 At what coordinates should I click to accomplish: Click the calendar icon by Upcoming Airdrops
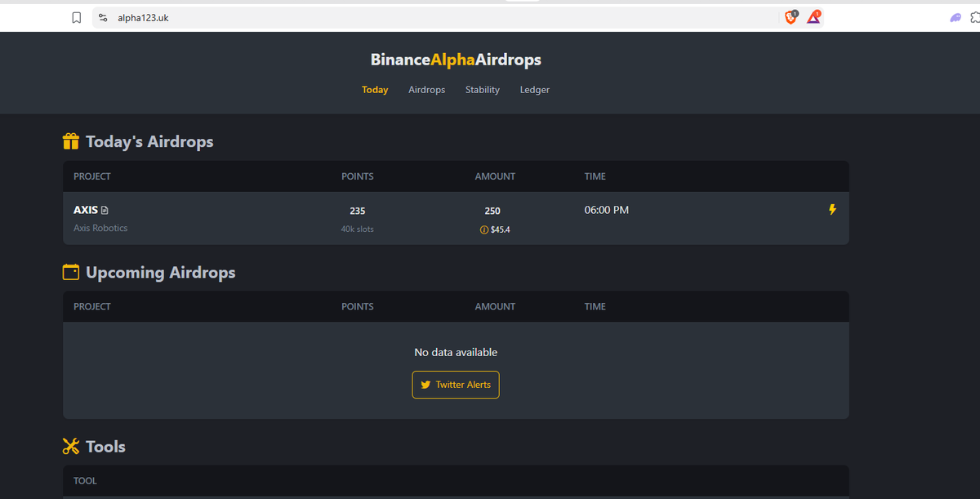pyautogui.click(x=71, y=272)
